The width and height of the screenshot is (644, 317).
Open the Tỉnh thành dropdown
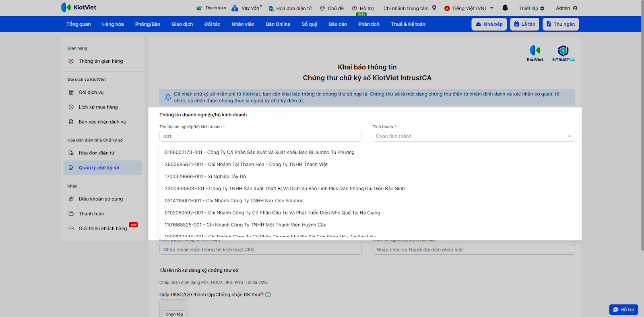tap(474, 136)
